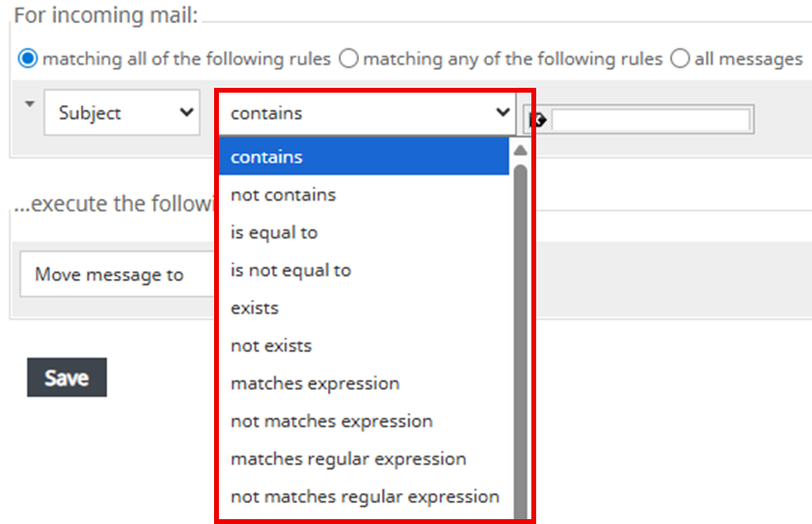812x524 pixels.
Task: Choose the highlighted contains option
Action: point(364,156)
